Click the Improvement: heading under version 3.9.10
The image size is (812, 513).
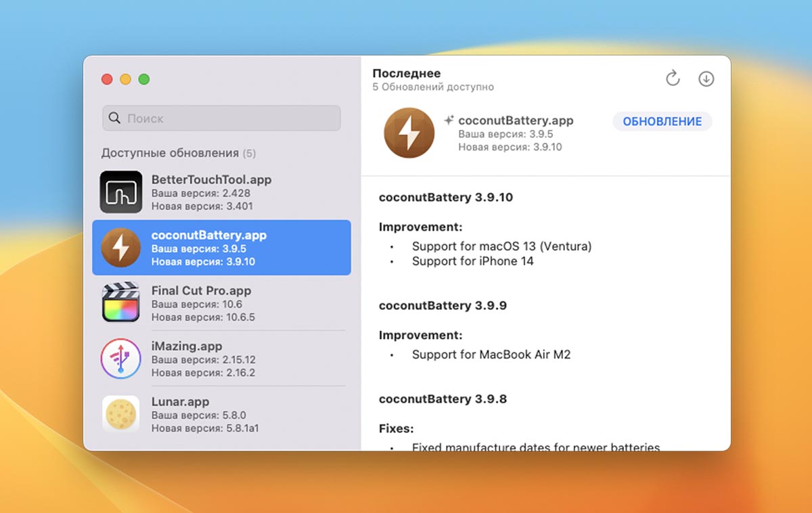[420, 227]
